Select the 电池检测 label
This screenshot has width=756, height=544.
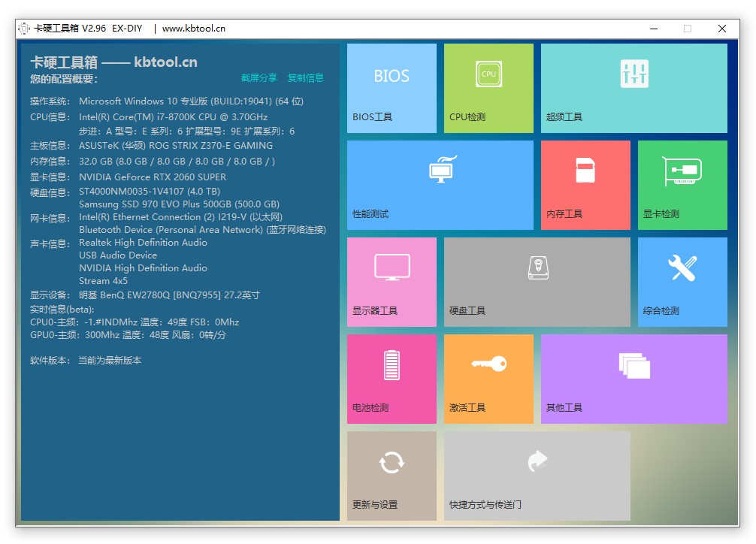click(x=370, y=407)
